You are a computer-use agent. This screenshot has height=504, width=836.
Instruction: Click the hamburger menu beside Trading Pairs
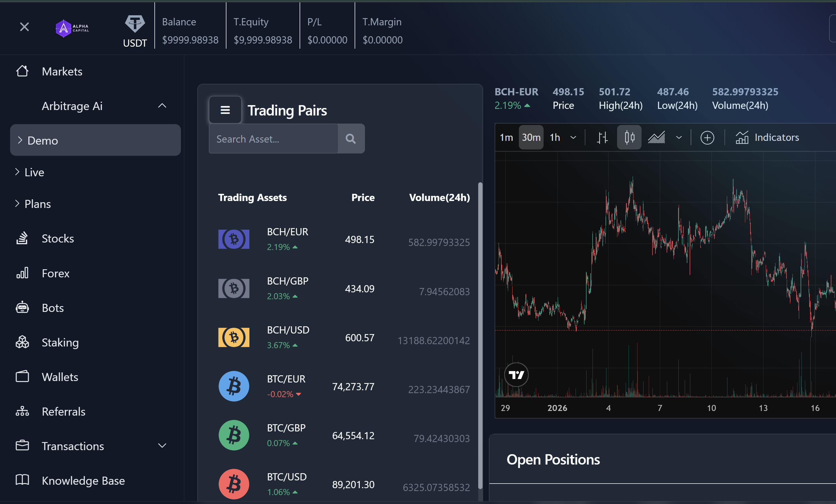[225, 109]
